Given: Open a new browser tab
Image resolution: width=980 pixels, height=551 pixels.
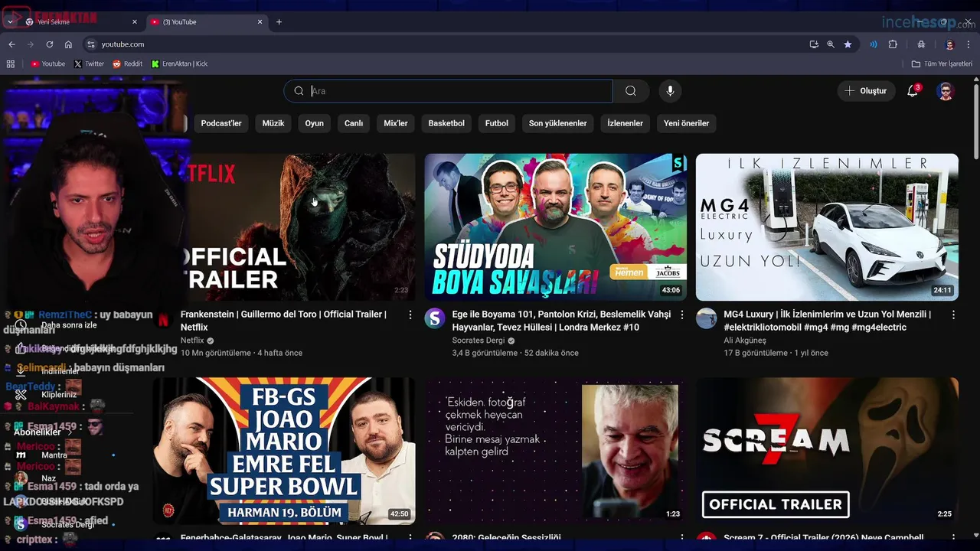Looking at the screenshot, I should pyautogui.click(x=279, y=22).
